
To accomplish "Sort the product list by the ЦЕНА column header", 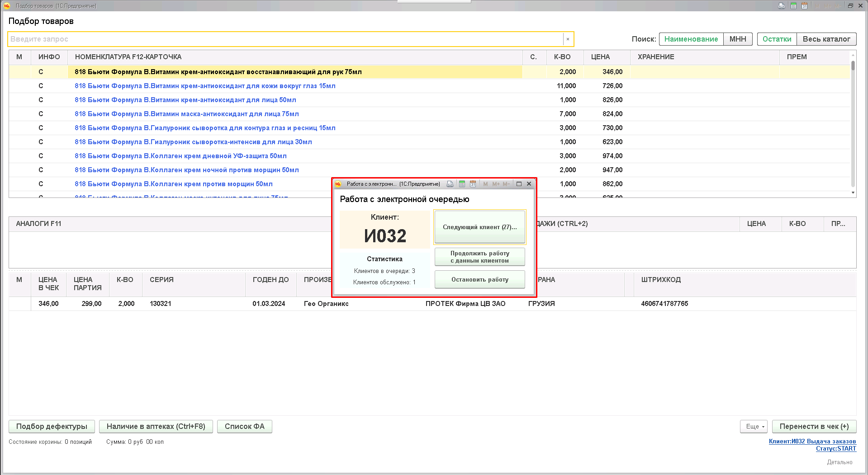I will 600,57.
